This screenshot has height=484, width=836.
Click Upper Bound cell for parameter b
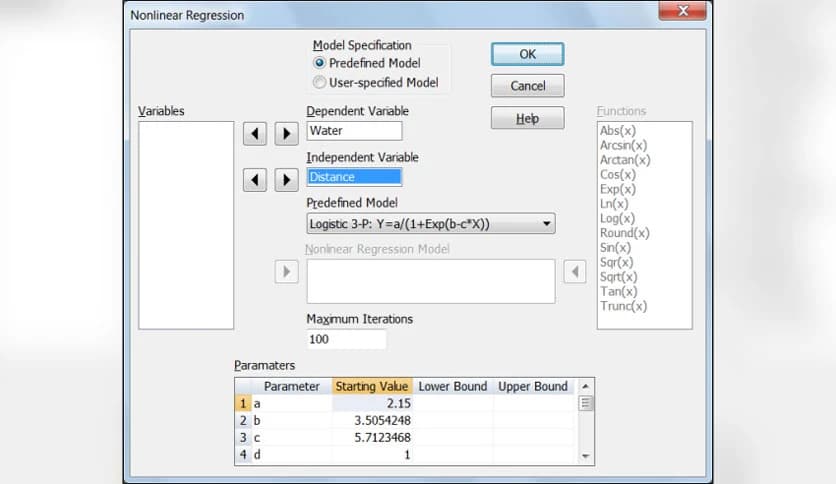click(x=533, y=421)
